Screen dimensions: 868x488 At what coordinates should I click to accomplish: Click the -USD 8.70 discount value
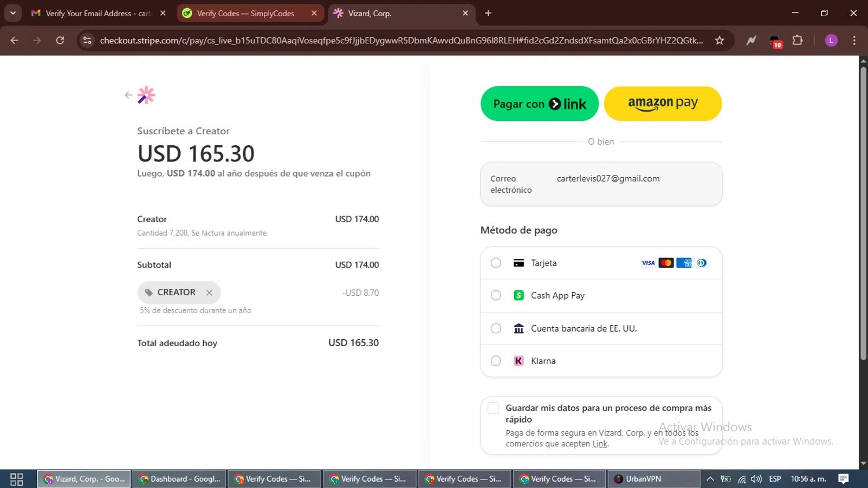pos(361,293)
